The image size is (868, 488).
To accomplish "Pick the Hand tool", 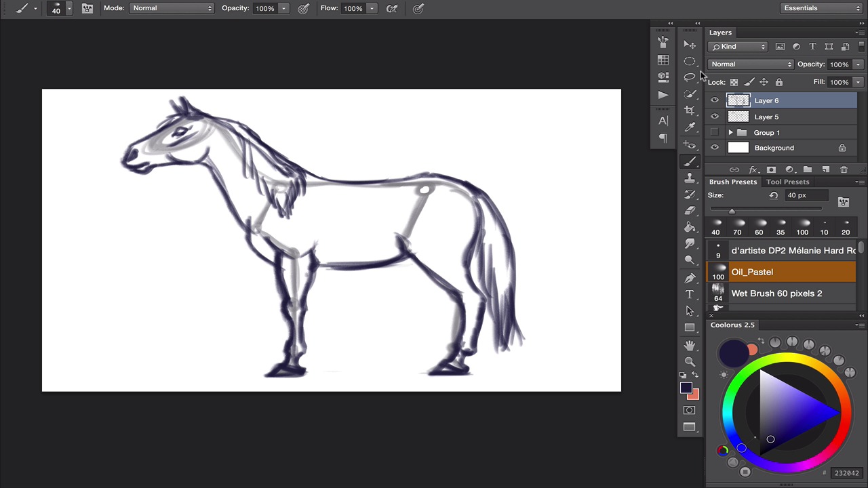I will (x=690, y=345).
